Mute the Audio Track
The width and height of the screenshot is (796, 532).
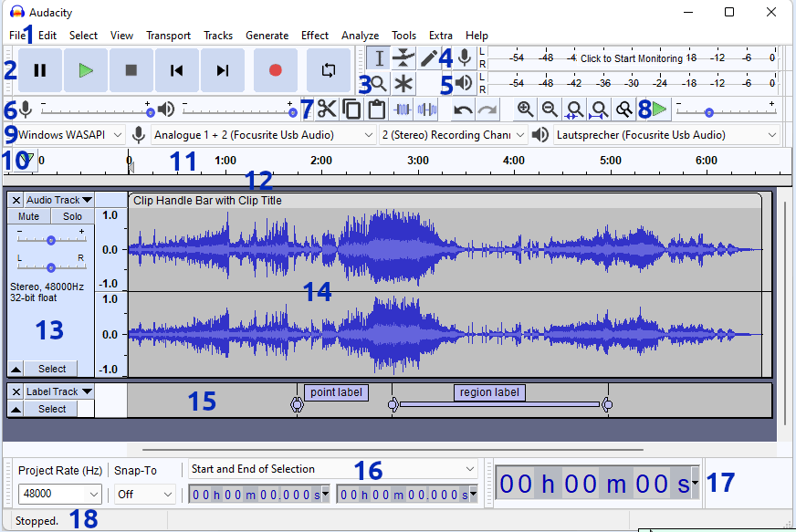(x=29, y=216)
